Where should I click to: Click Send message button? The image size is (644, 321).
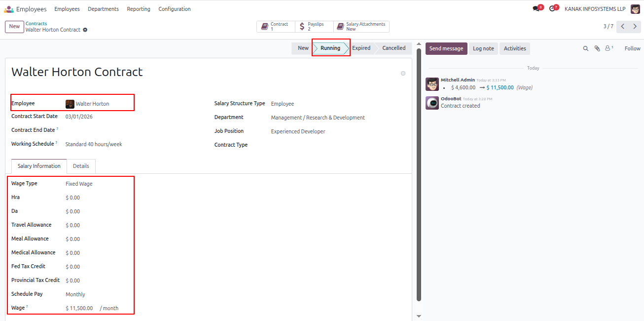(x=446, y=48)
